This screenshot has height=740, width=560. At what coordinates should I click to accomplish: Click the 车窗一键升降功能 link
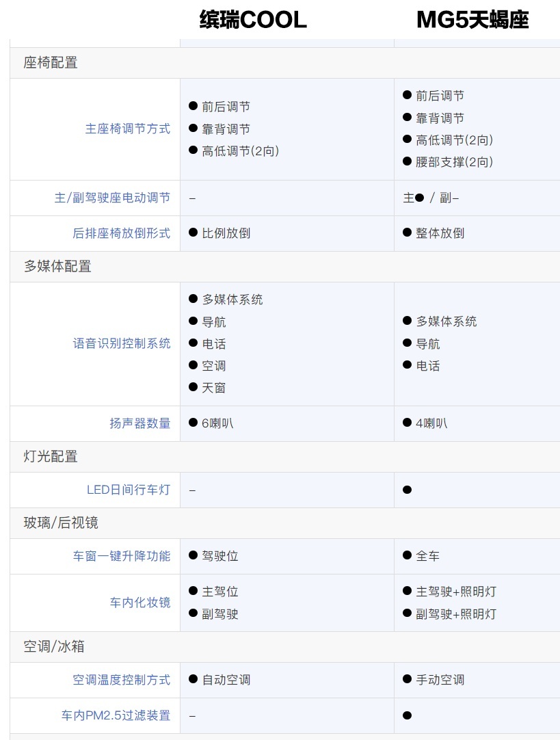[121, 556]
